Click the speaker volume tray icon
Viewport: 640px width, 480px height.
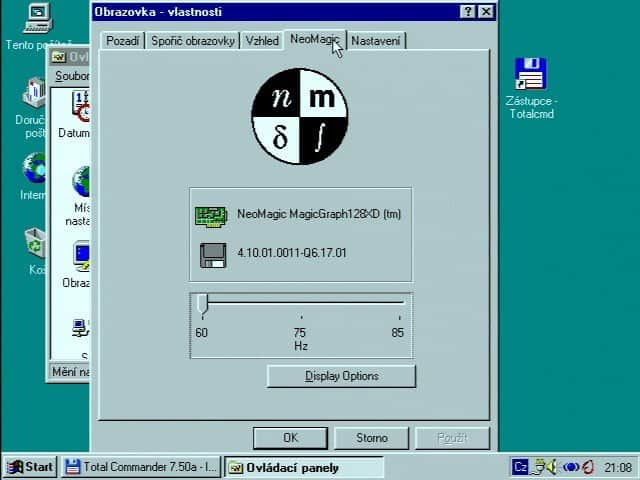pos(552,467)
